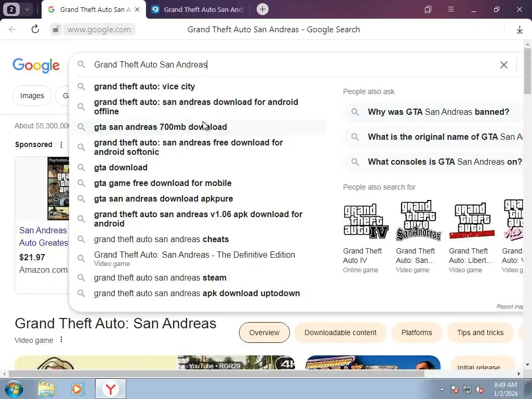
Task: Reload the current page
Action: 35,30
